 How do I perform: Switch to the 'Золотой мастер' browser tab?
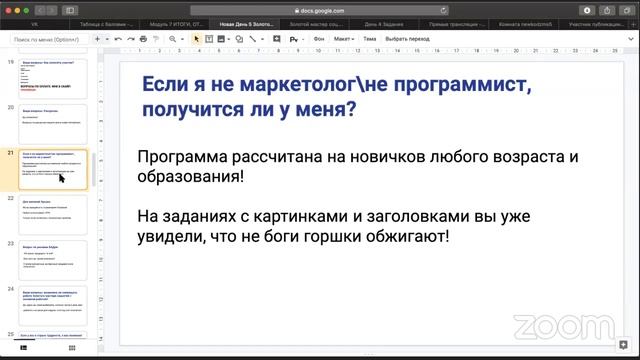click(316, 24)
